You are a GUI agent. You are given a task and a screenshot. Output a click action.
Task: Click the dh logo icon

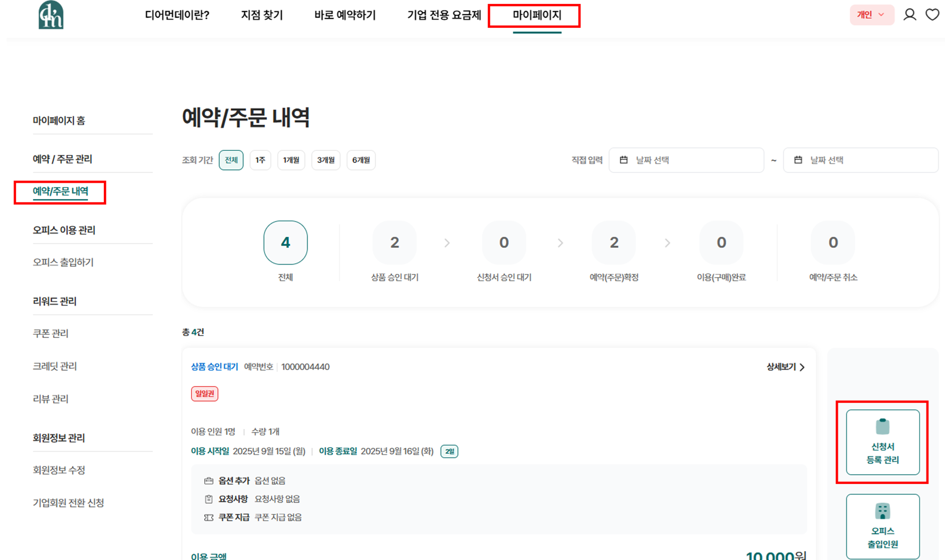pyautogui.click(x=51, y=15)
